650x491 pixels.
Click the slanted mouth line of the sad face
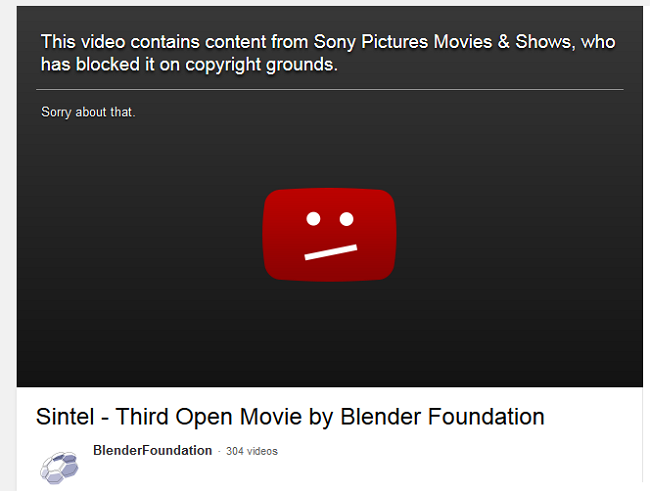coord(330,252)
